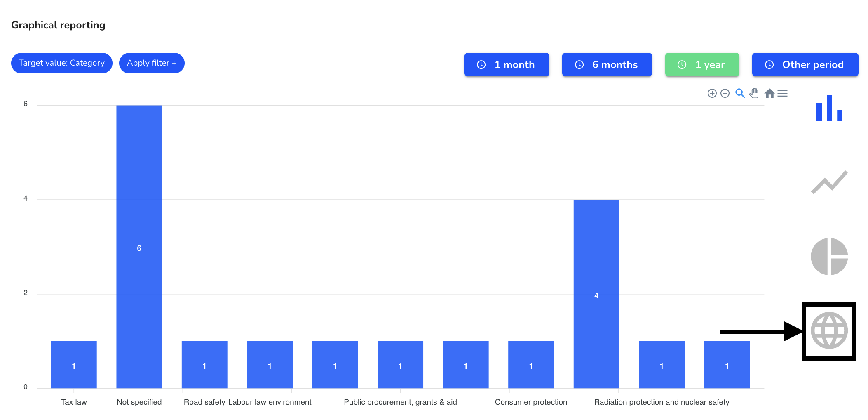Click the Tax law bar
This screenshot has height=420, width=868.
[x=74, y=365]
